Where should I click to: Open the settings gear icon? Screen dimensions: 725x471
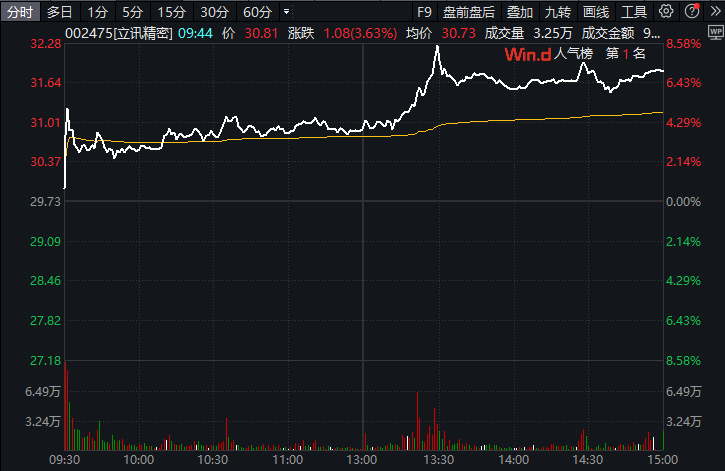click(666, 11)
